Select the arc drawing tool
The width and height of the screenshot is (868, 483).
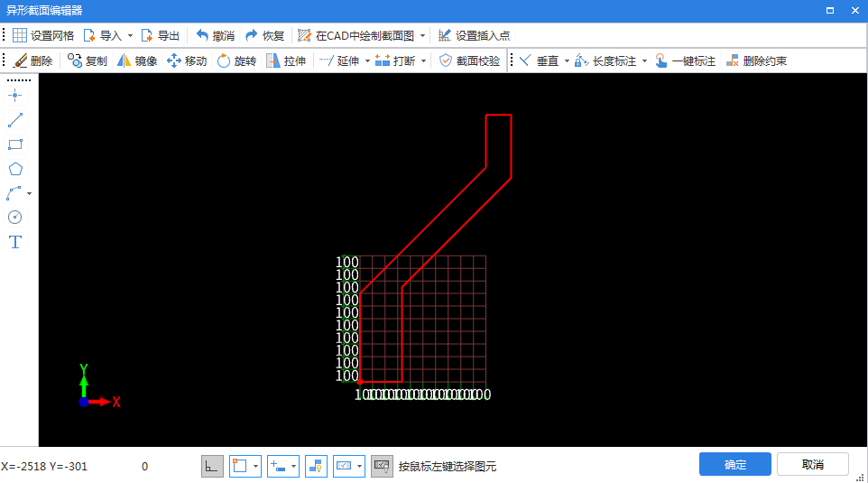click(x=14, y=193)
